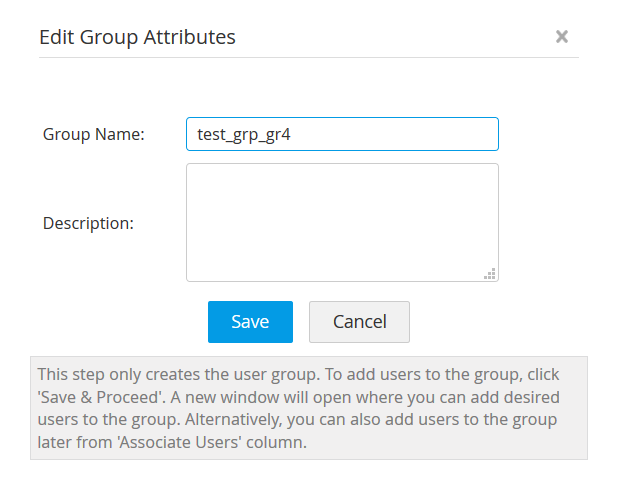618x477 pixels.
Task: Click the "Edit Group Attributes" dialog title
Action: (137, 38)
